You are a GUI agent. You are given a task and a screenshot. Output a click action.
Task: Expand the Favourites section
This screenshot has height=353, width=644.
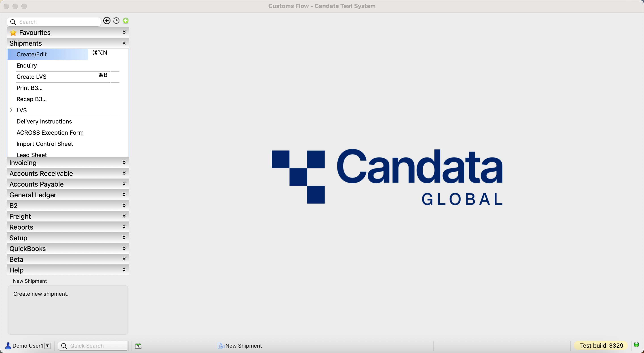(124, 32)
